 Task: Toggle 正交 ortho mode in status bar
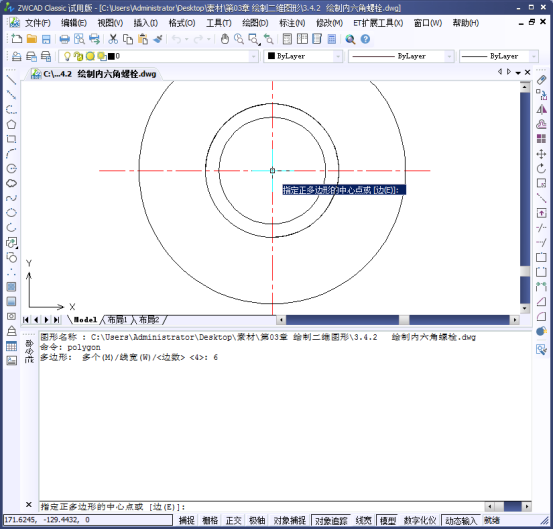[x=233, y=520]
